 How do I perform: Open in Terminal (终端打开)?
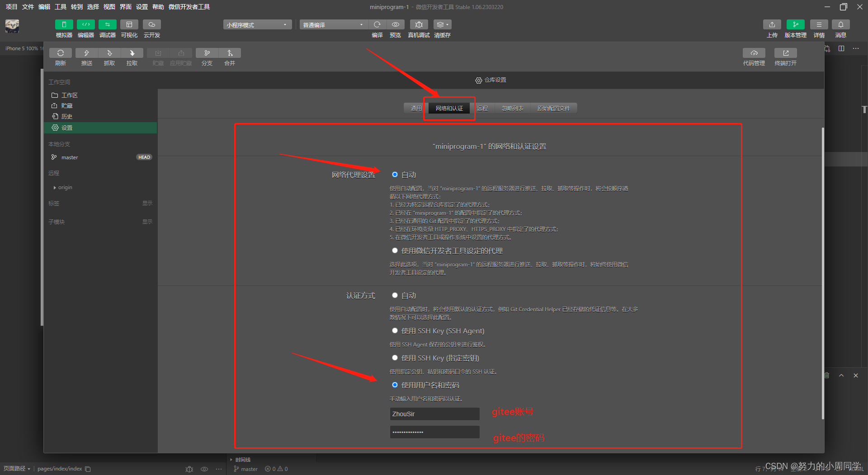pyautogui.click(x=786, y=53)
